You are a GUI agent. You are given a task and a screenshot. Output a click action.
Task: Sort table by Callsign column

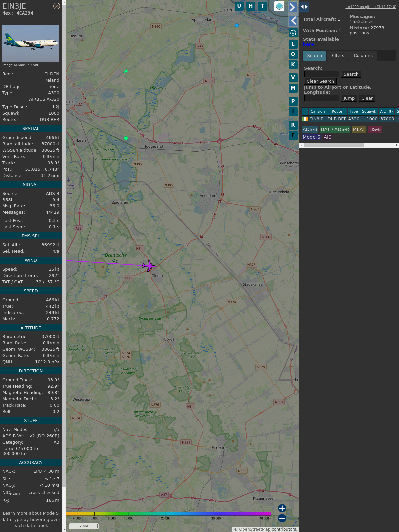tap(318, 112)
